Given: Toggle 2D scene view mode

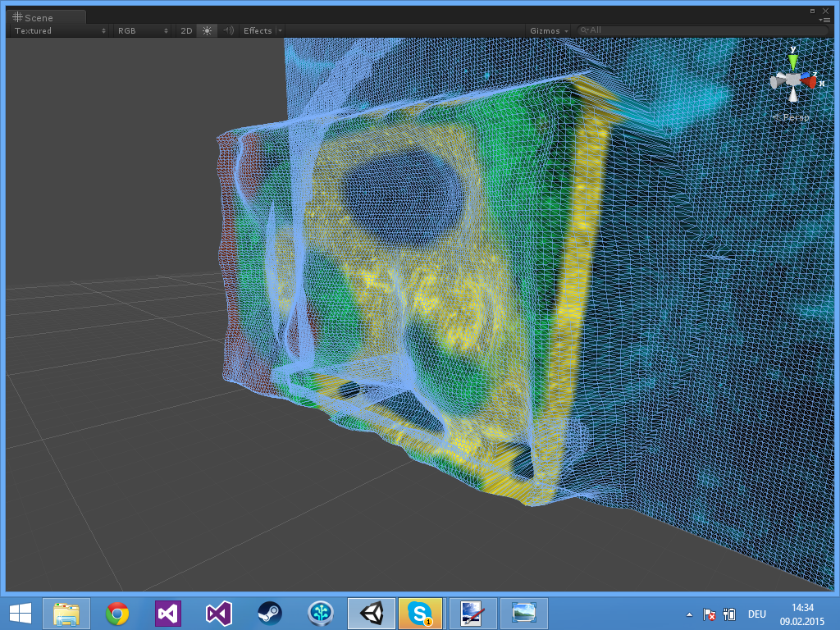Looking at the screenshot, I should [186, 30].
